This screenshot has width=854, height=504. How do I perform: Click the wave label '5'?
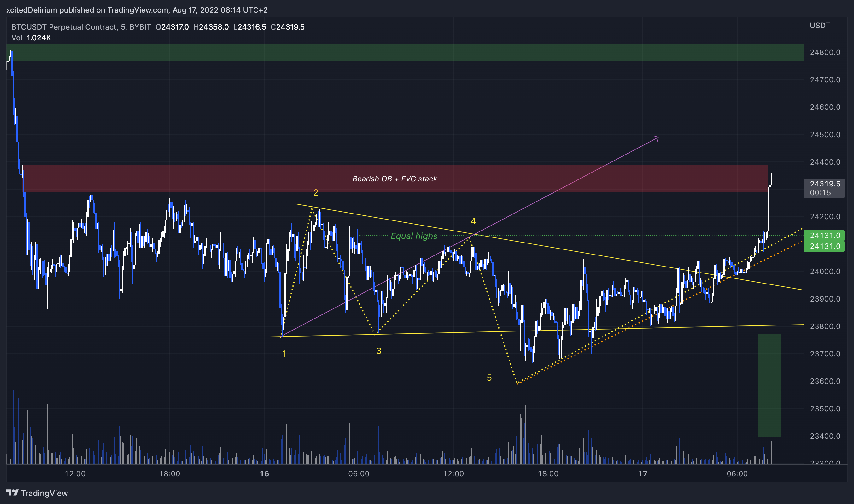point(489,378)
